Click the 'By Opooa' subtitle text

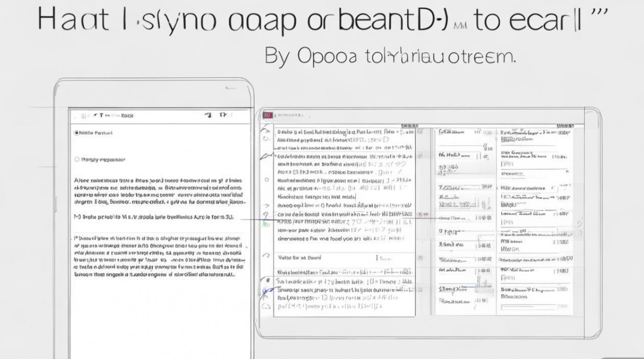pyautogui.click(x=390, y=57)
